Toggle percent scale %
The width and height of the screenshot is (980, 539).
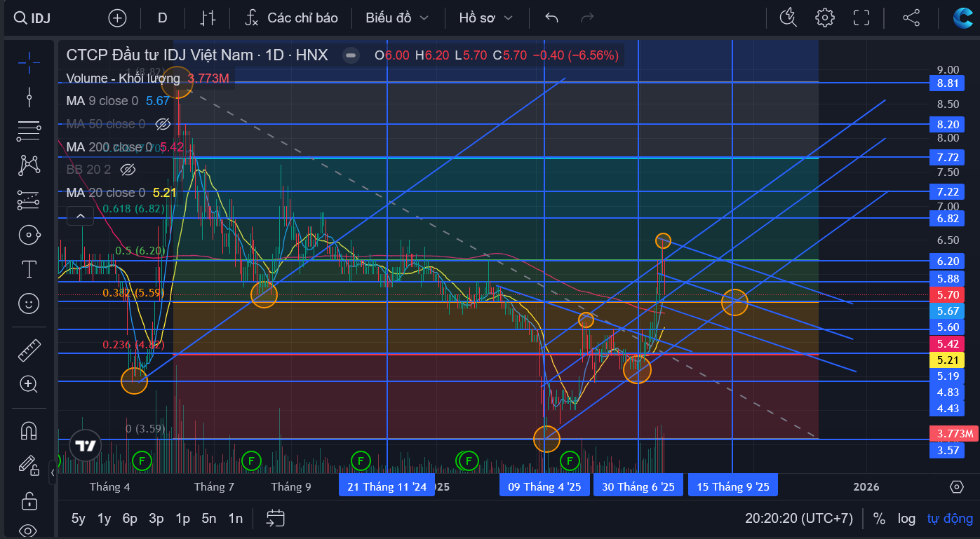pos(879,519)
